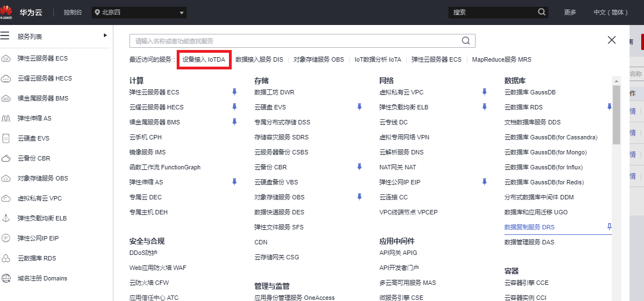This screenshot has width=644, height=301.
Task: Open 专属主机 DEH service
Action: (148, 212)
